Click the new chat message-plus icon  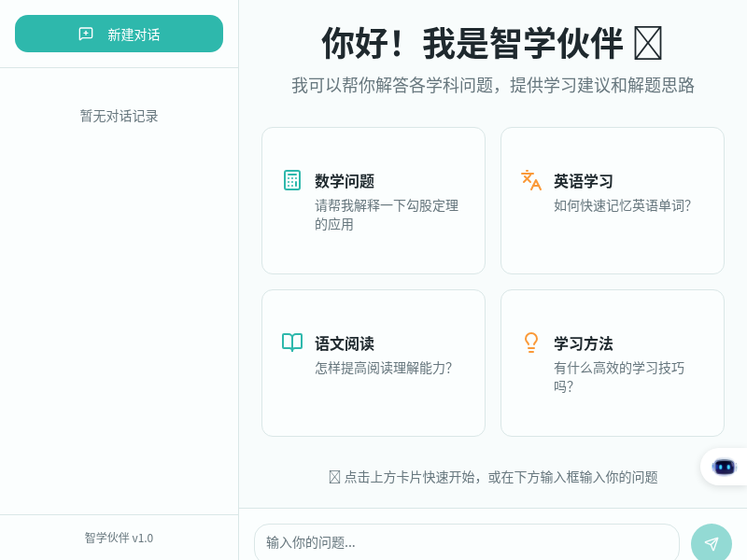(x=86, y=34)
